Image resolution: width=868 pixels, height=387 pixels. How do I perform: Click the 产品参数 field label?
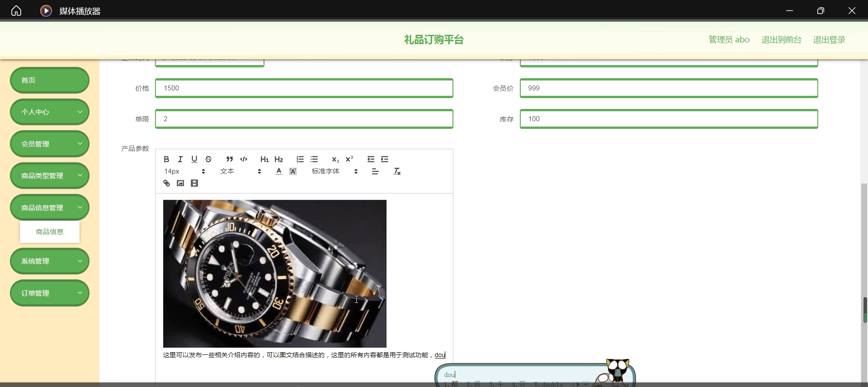(x=135, y=149)
